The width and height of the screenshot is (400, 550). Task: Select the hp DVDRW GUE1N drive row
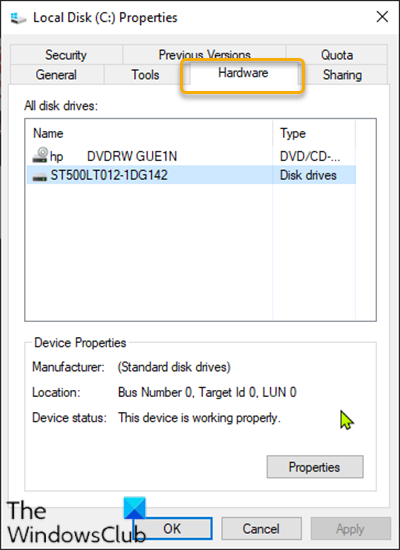point(191,156)
